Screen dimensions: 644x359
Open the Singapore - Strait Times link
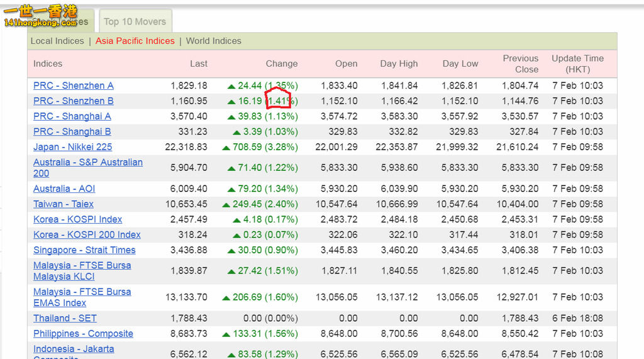pos(84,250)
